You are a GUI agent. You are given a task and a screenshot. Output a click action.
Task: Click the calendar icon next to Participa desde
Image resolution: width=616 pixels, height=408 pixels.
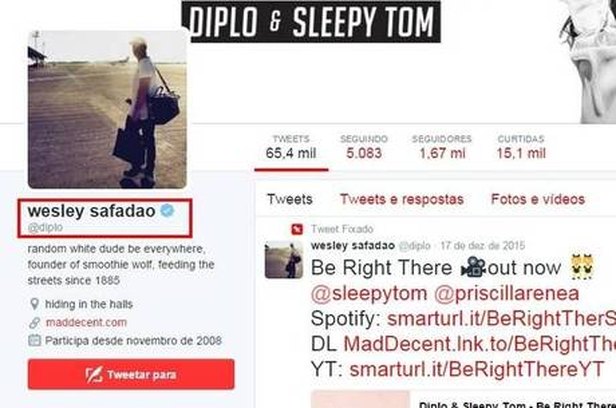click(35, 340)
